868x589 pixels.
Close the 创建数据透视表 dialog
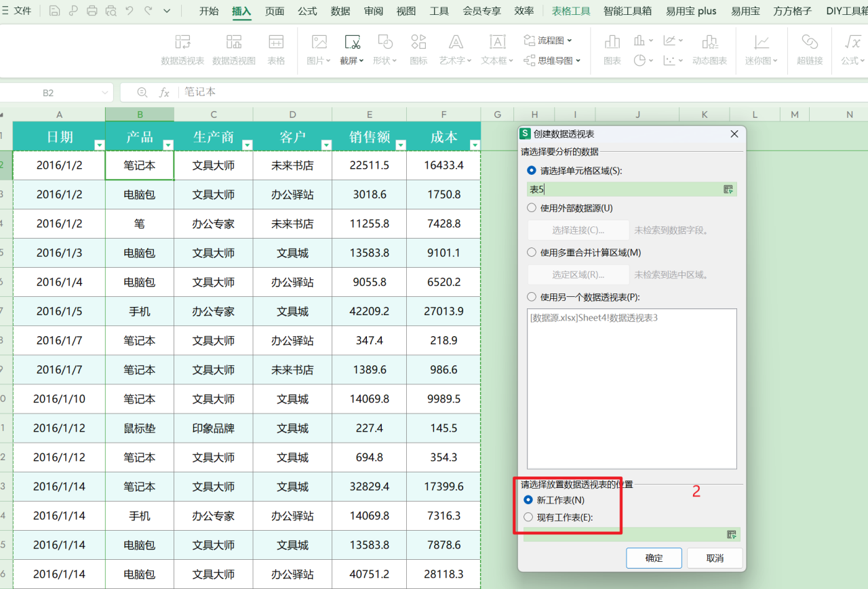[734, 134]
